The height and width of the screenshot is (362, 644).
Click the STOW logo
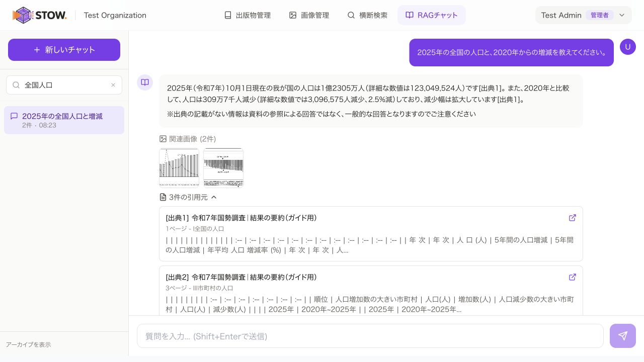(40, 15)
